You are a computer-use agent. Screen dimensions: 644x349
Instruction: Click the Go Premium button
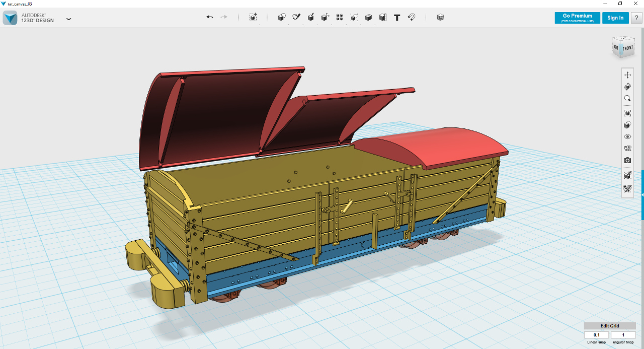577,18
